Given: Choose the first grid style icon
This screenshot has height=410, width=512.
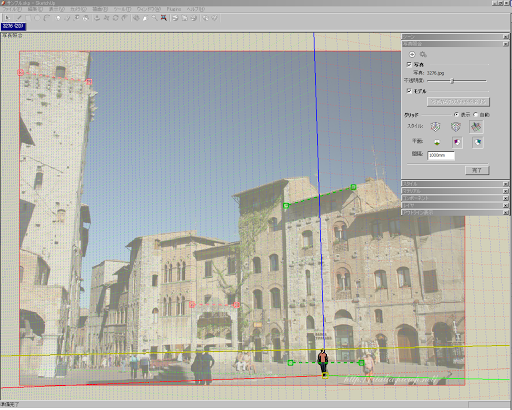Looking at the screenshot, I should (435, 127).
